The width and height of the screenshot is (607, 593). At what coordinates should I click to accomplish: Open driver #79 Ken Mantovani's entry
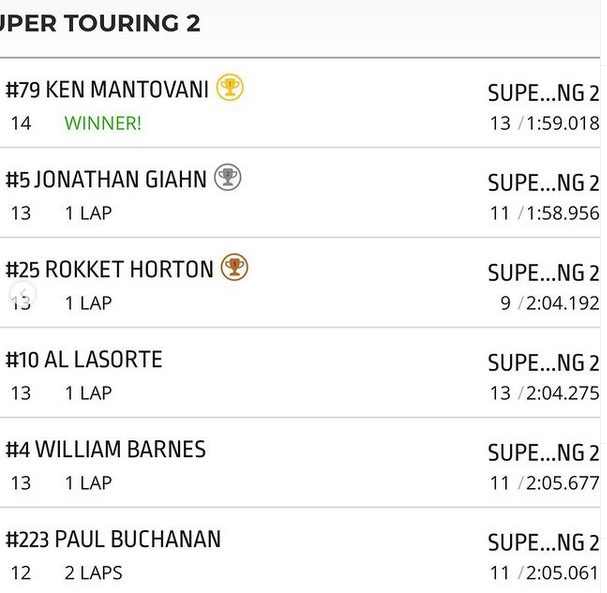click(x=300, y=103)
